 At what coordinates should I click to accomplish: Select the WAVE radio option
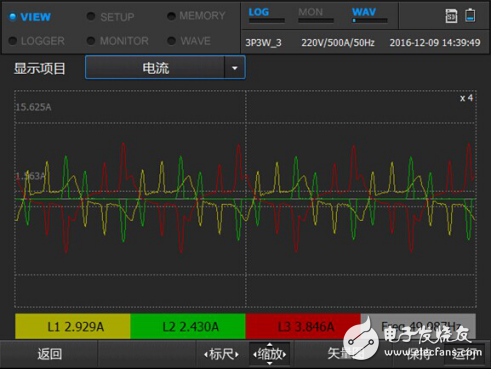[x=171, y=41]
